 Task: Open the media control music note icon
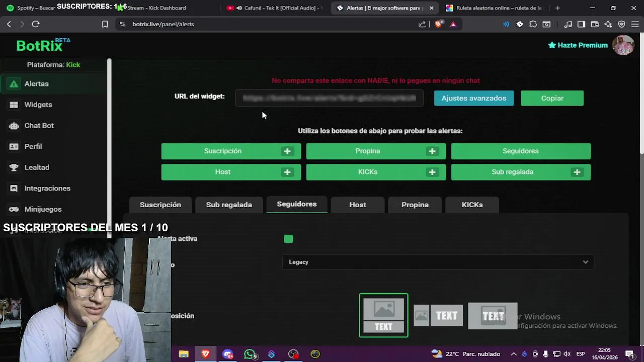568,24
